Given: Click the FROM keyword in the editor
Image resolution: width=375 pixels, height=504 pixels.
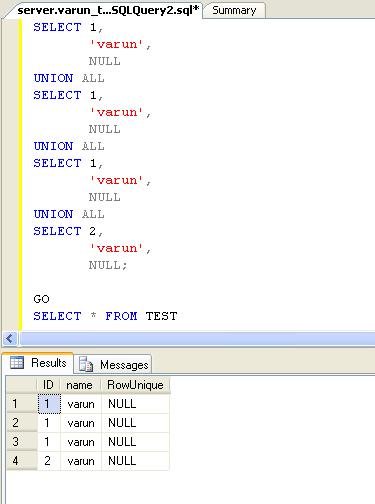Looking at the screenshot, I should tap(121, 316).
